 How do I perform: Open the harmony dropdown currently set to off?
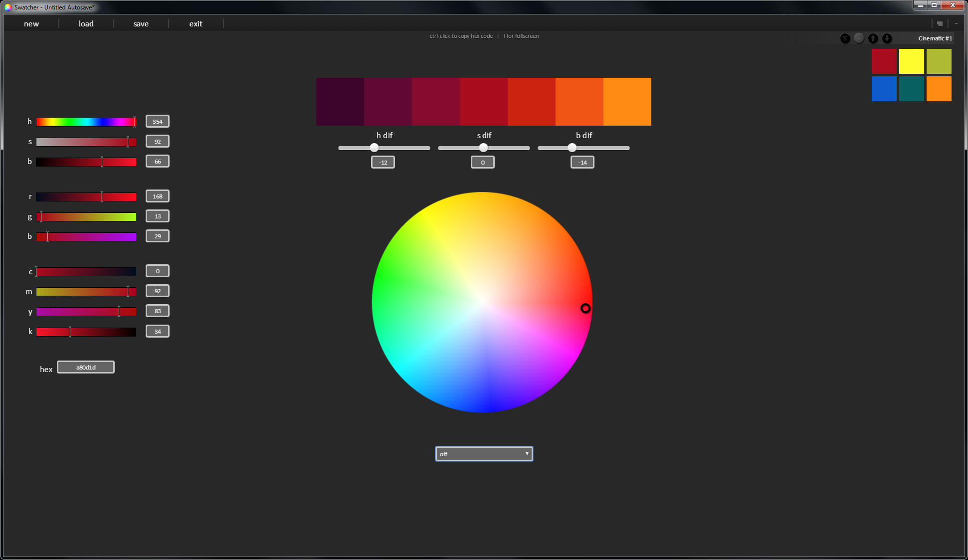[483, 453]
